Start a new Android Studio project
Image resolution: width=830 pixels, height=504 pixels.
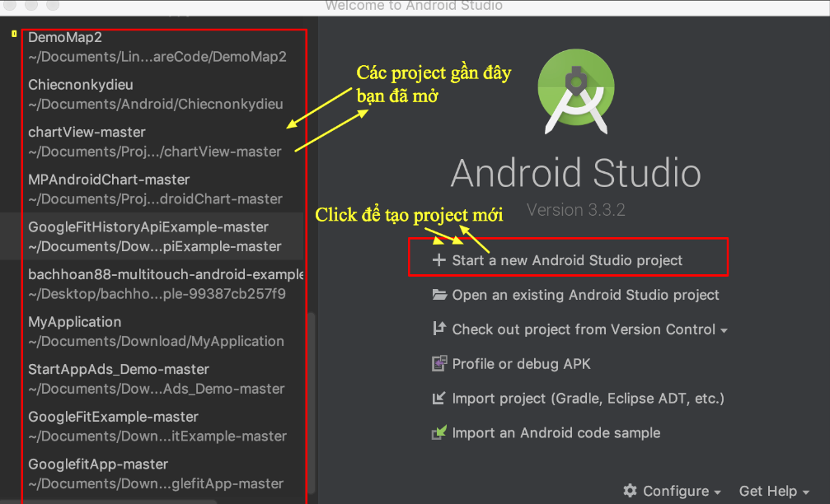point(567,260)
